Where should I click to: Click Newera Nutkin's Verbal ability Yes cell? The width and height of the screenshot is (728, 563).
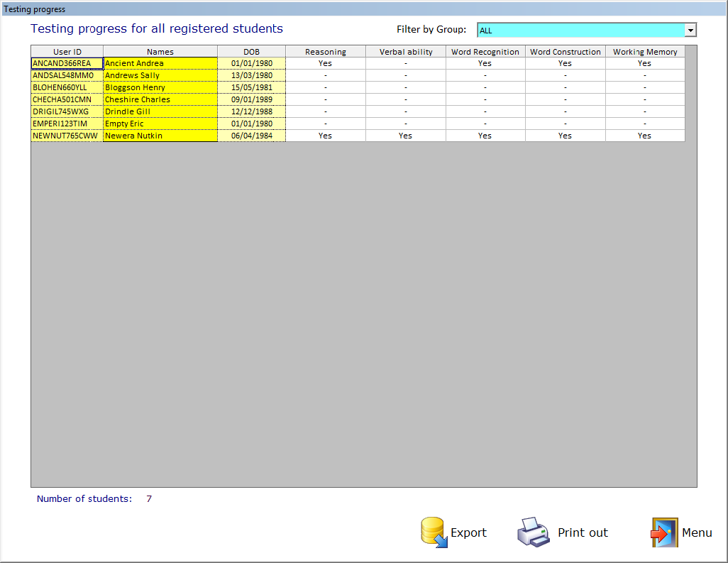click(x=406, y=136)
